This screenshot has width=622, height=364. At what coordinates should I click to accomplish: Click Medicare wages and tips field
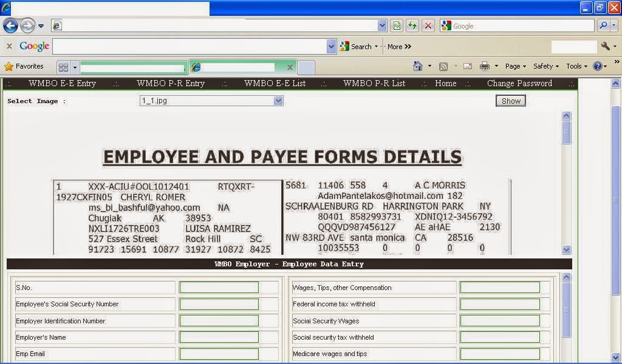coord(500,354)
